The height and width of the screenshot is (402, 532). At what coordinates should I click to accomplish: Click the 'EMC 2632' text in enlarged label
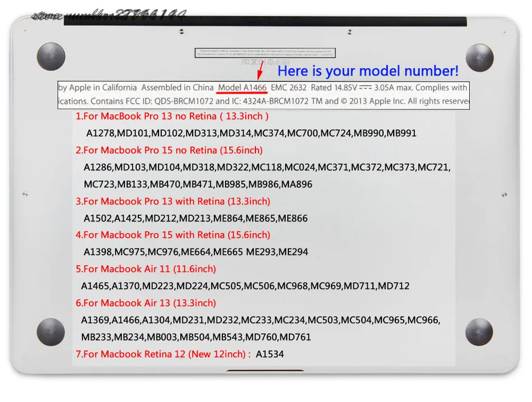[x=289, y=87]
